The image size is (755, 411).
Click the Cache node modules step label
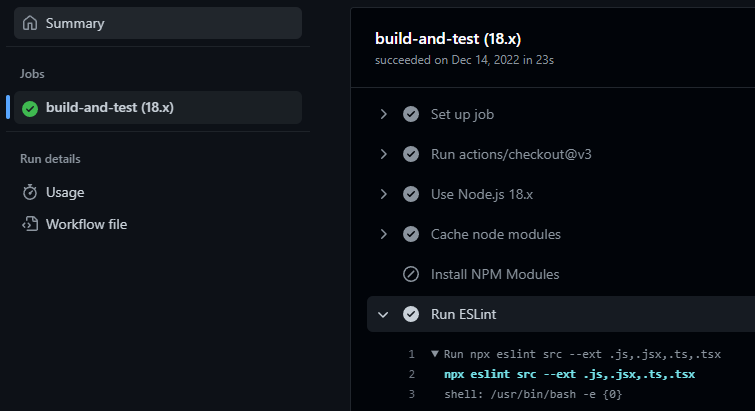[x=495, y=234]
